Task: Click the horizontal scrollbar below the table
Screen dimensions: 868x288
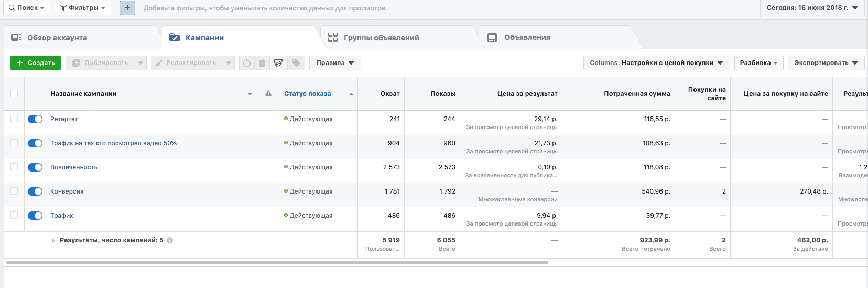Action: 277,262
